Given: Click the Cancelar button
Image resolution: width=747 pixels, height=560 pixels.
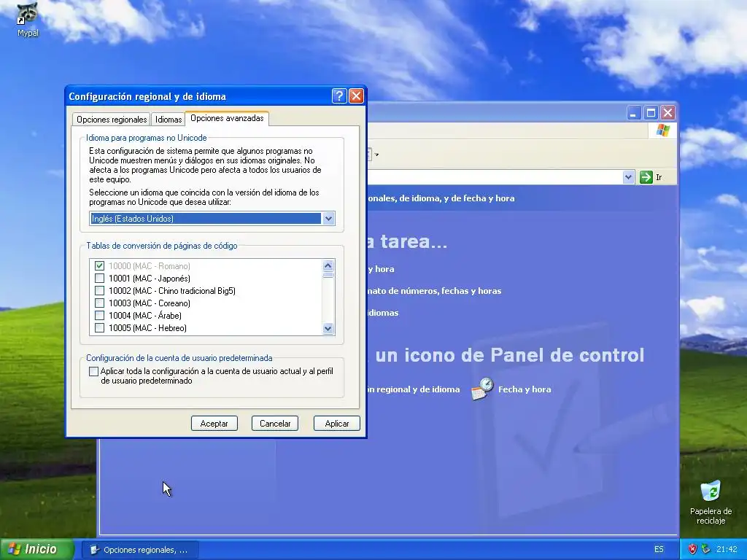Looking at the screenshot, I should tap(275, 424).
